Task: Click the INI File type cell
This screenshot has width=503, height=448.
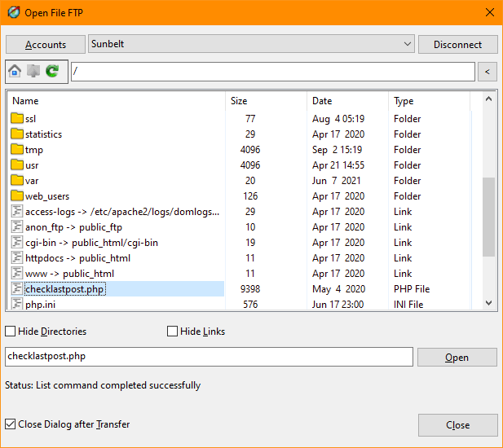Action: [x=408, y=305]
